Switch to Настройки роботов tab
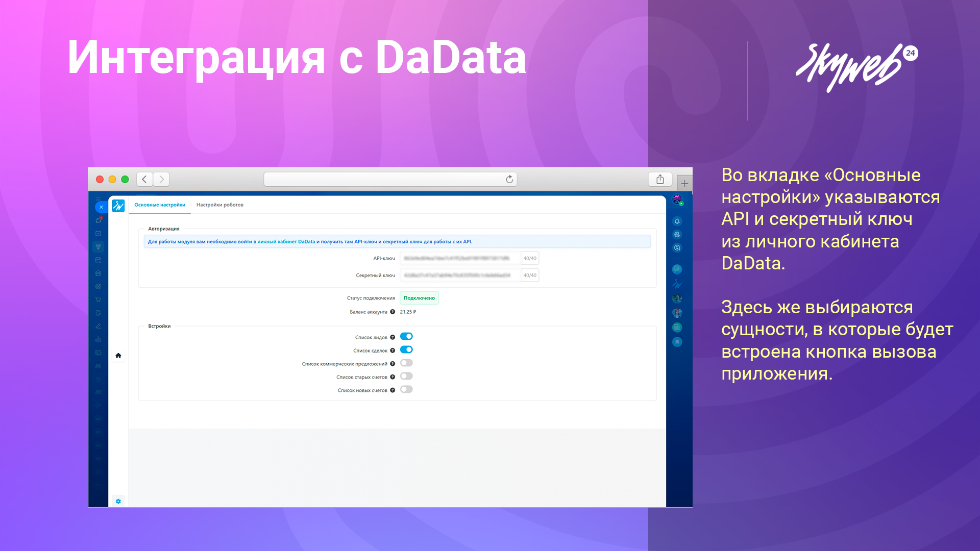Viewport: 980px width, 551px height. point(219,205)
